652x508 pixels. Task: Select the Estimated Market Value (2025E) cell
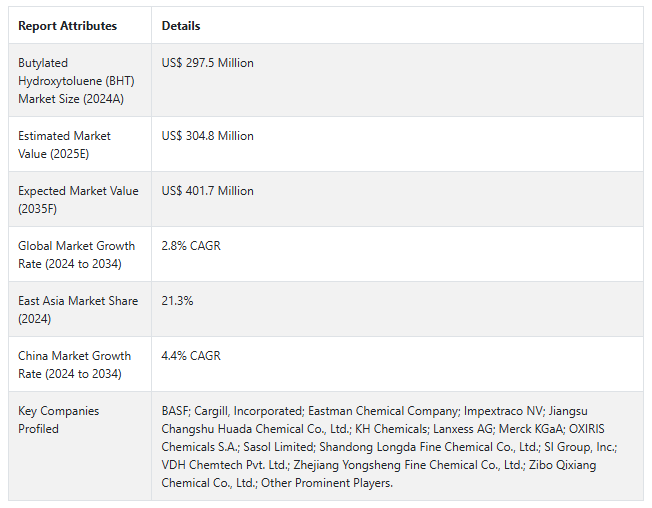tap(64, 144)
